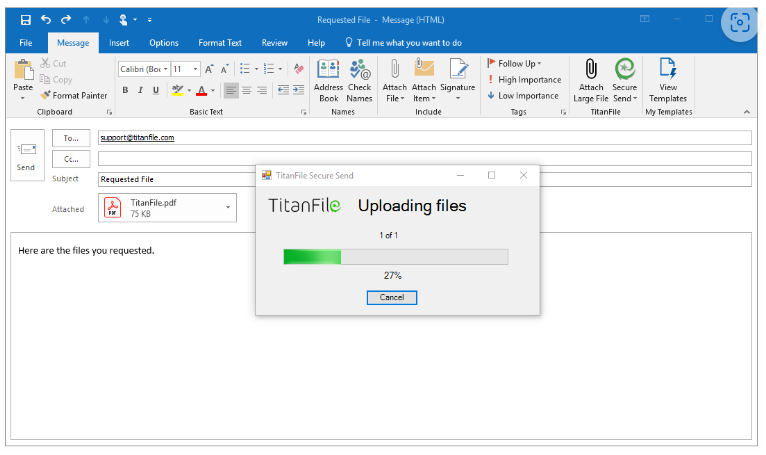Expand the Paste options arrow

coord(22,98)
